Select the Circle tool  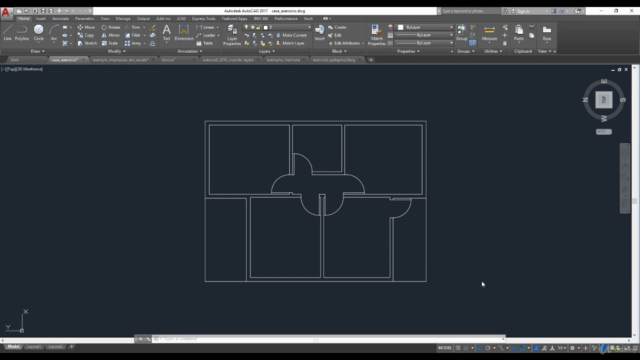38,32
